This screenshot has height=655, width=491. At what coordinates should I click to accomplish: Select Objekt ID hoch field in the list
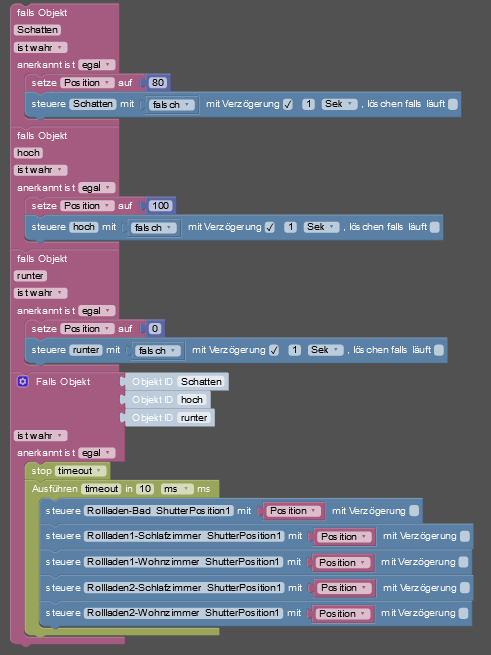192,400
